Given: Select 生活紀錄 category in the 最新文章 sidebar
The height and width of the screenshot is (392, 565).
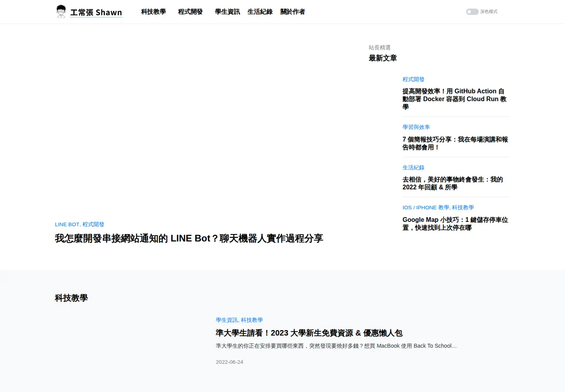Looking at the screenshot, I should click(x=413, y=167).
